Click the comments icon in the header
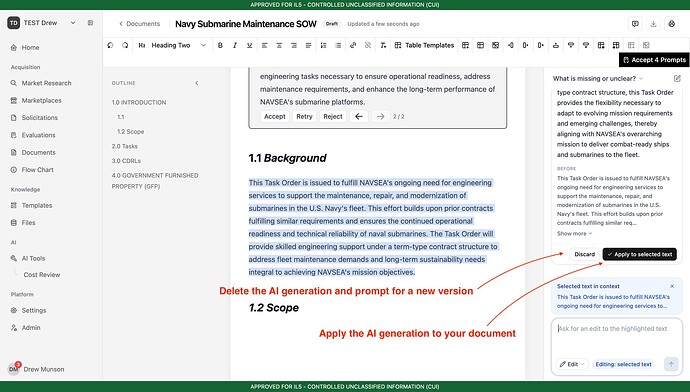This screenshot has height=392, width=690. point(635,24)
